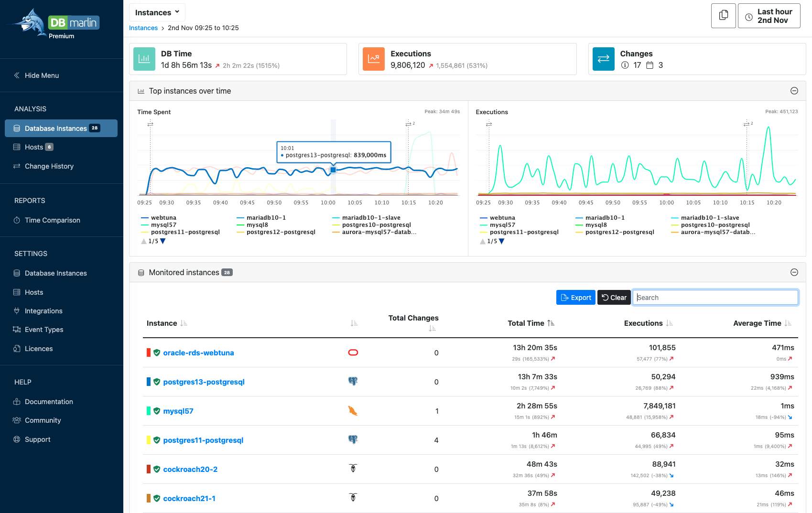Open the Last hour time range picker
The height and width of the screenshot is (513, 812).
pyautogui.click(x=769, y=16)
